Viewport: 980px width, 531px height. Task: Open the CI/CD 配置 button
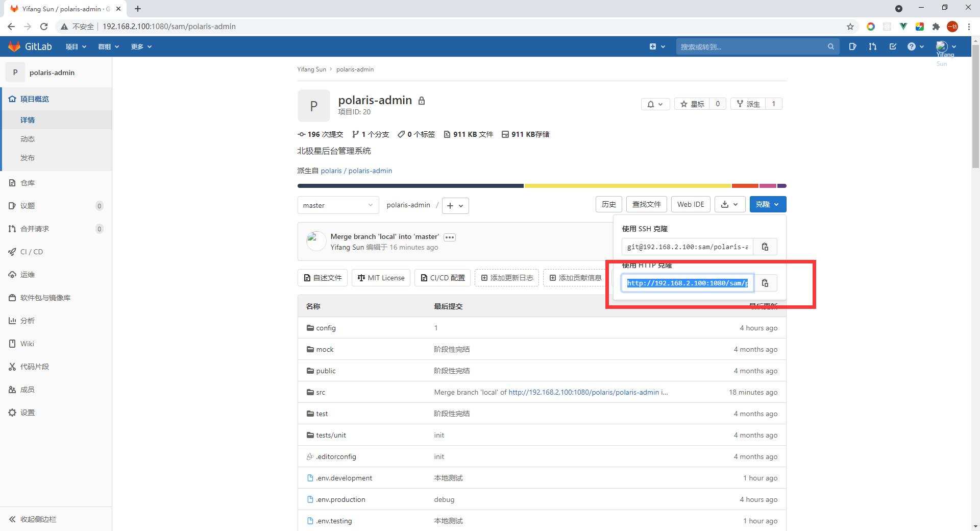tap(443, 278)
